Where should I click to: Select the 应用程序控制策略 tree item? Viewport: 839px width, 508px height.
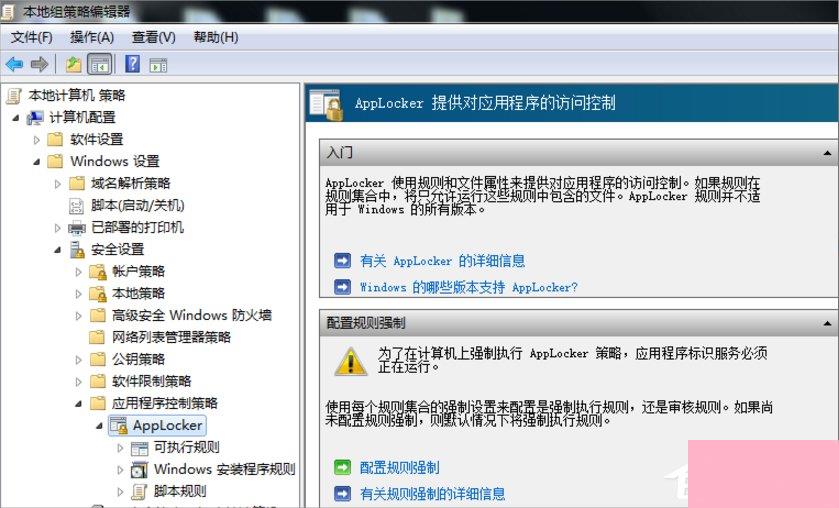coord(165,403)
